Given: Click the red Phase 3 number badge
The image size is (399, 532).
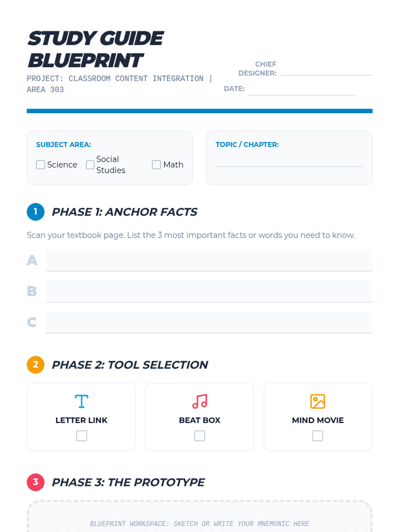Looking at the screenshot, I should [x=36, y=482].
